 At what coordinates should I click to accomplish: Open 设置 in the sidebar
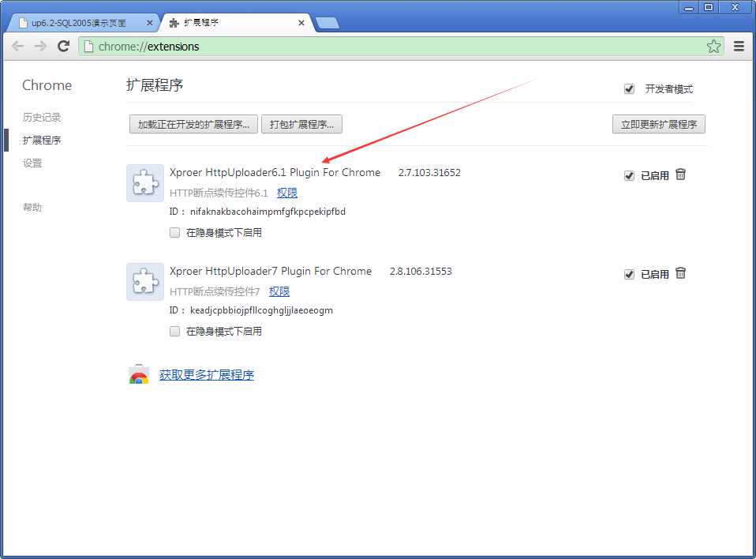32,163
